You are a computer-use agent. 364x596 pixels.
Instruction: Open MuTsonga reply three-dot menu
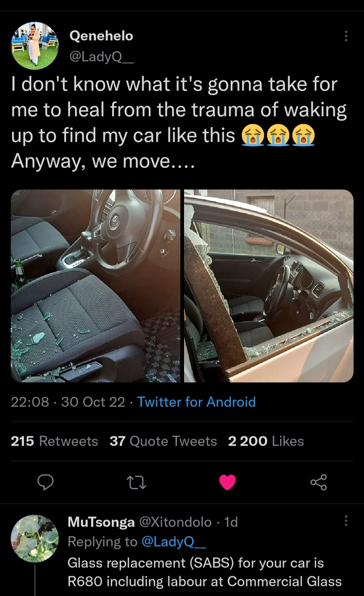tap(346, 520)
